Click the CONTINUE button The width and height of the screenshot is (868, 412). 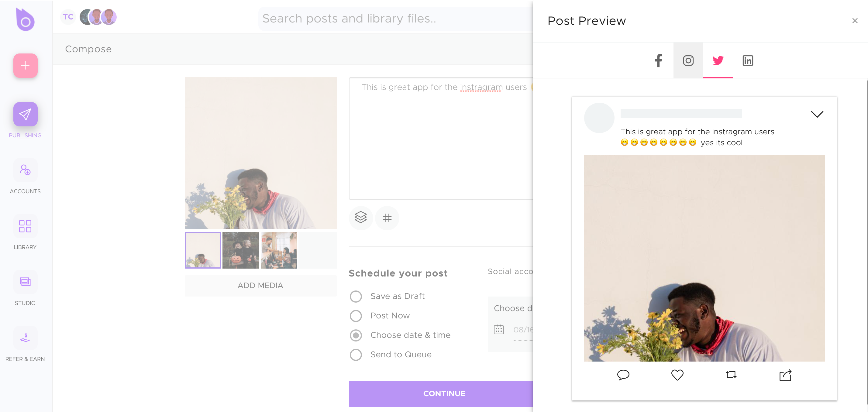(x=444, y=393)
